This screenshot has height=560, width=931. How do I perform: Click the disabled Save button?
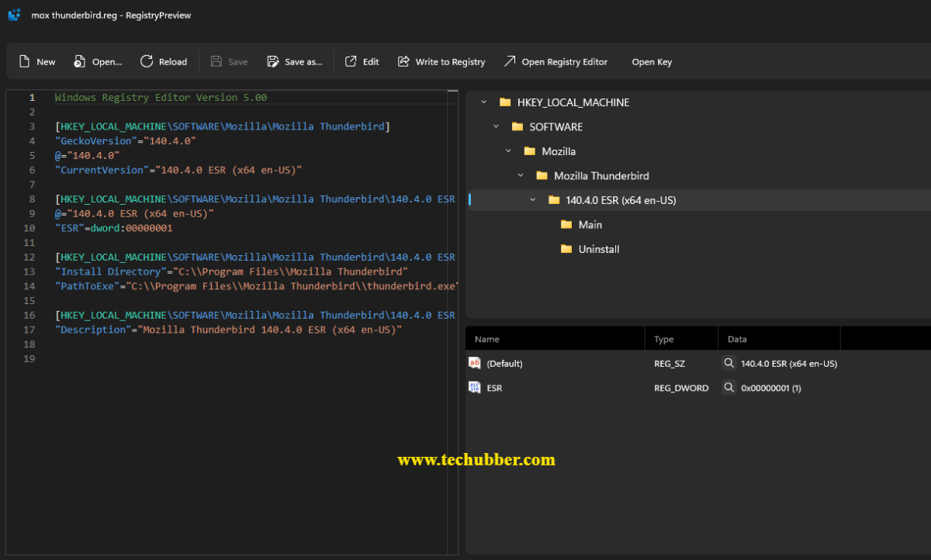pos(230,62)
